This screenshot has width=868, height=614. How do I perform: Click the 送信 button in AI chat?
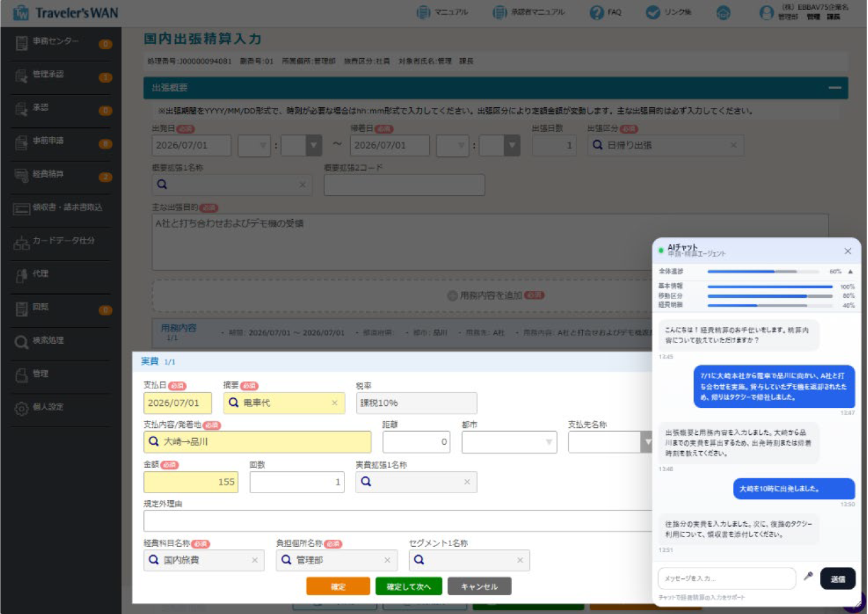point(838,578)
